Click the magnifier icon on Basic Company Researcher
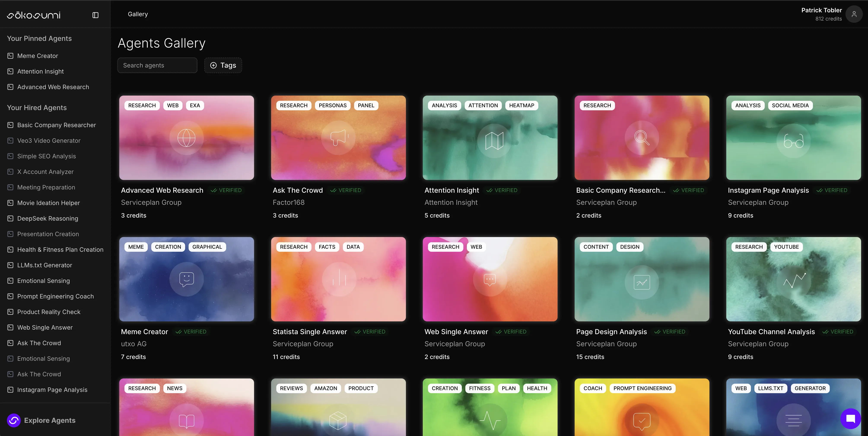 click(642, 138)
